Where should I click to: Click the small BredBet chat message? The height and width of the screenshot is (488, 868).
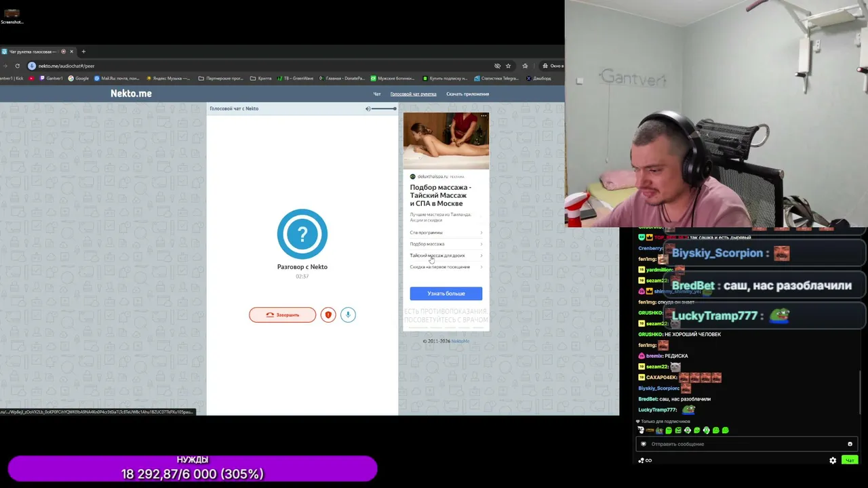675,399
